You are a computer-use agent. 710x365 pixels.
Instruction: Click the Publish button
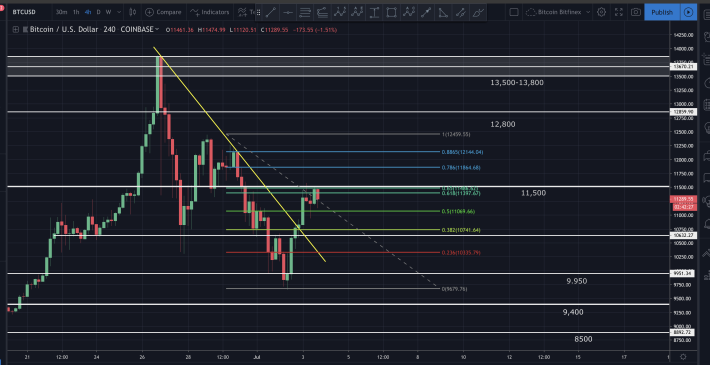[x=662, y=12]
